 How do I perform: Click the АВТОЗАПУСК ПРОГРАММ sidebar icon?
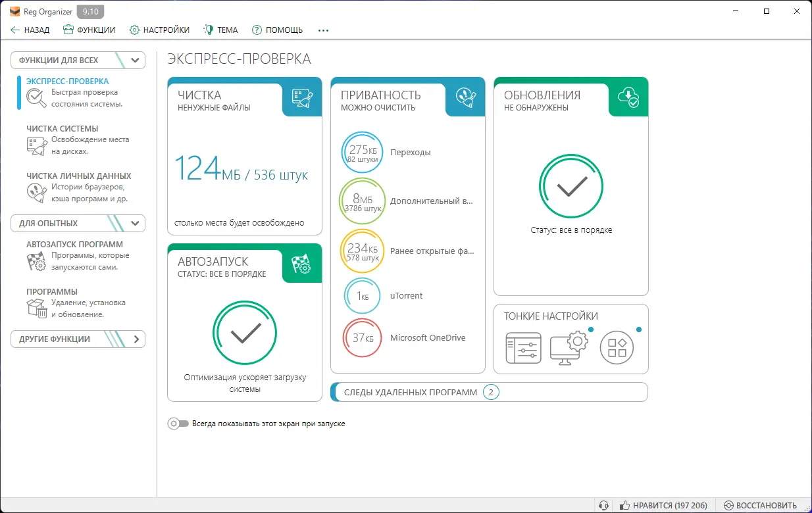click(x=36, y=261)
